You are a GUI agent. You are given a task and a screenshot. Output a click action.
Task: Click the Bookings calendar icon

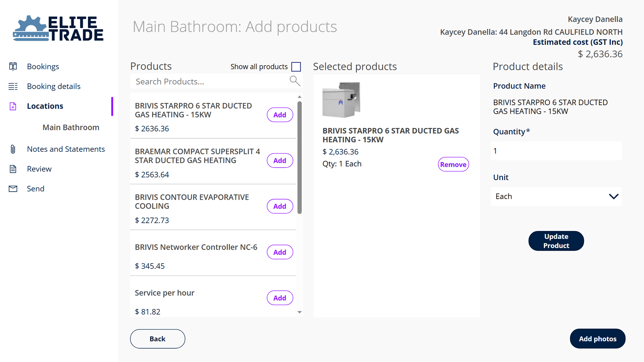13,66
